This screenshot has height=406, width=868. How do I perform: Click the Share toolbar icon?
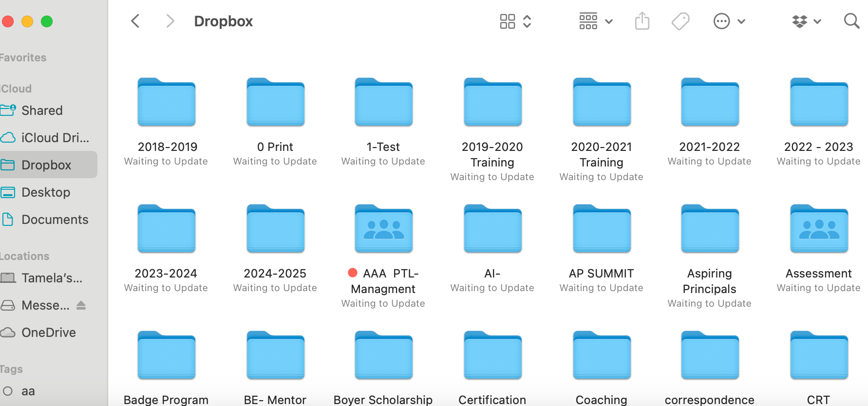[x=642, y=21]
